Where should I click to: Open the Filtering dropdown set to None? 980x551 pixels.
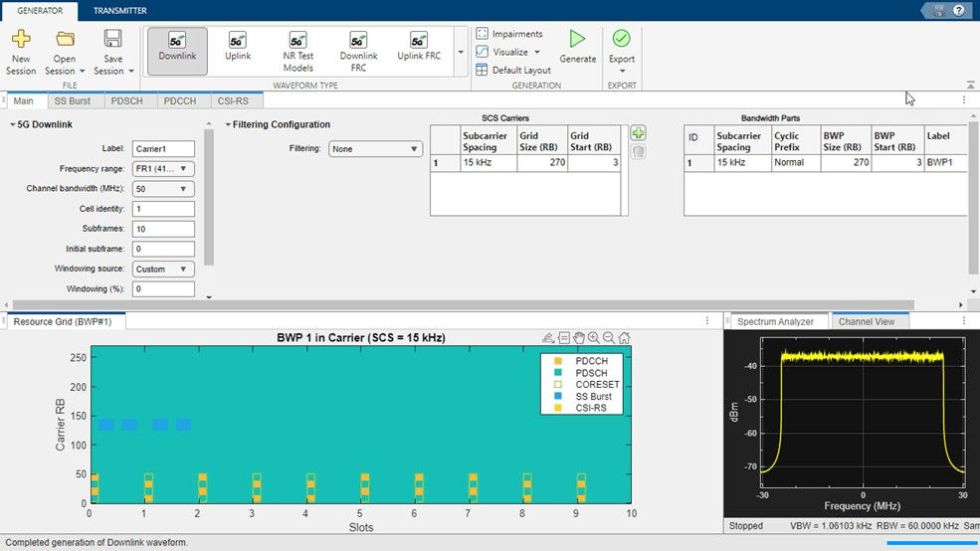[375, 149]
